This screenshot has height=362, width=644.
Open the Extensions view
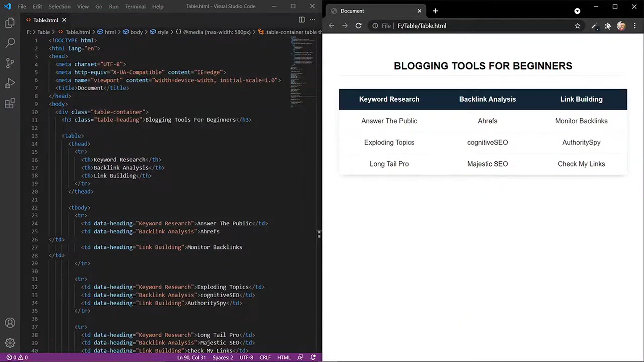(x=10, y=103)
